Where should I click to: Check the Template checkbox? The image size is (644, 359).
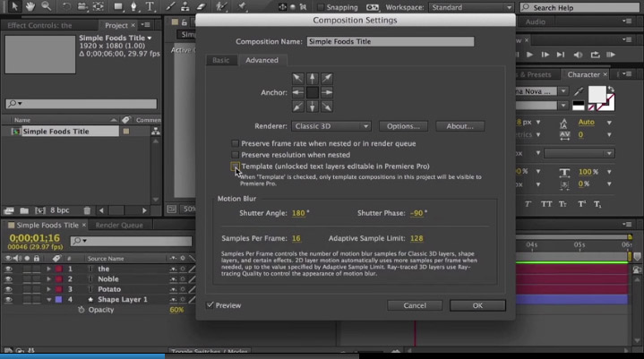click(236, 167)
